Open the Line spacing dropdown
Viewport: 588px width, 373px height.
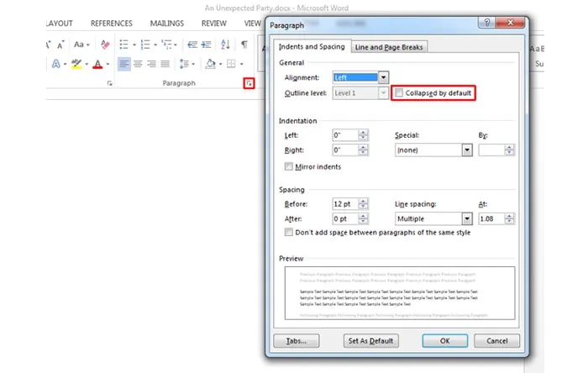tap(466, 218)
